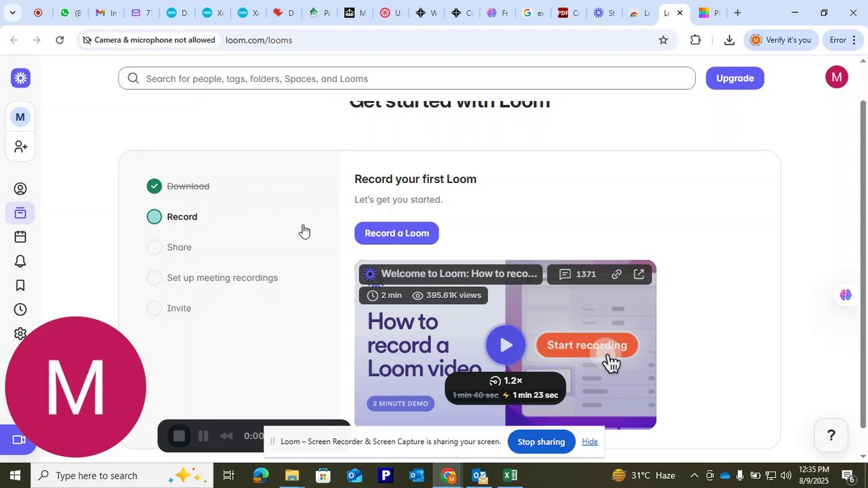
Task: Open the profile icon in the left sidebar
Action: [20, 189]
